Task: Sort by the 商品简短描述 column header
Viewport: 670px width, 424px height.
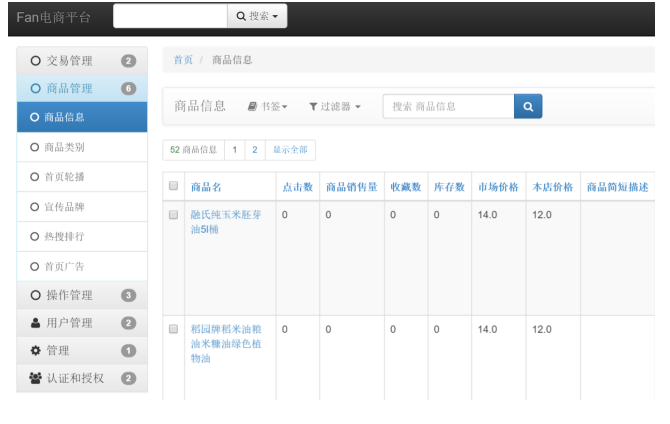Action: pos(617,187)
